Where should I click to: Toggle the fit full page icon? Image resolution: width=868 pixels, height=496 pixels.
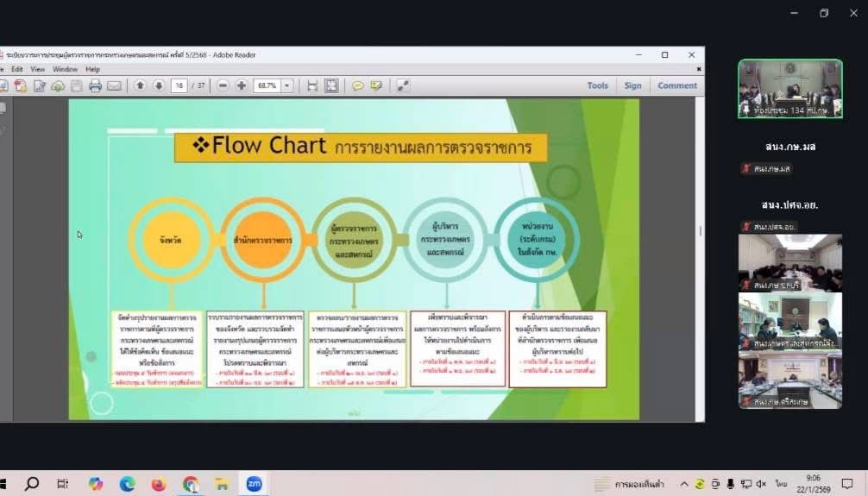pos(331,85)
